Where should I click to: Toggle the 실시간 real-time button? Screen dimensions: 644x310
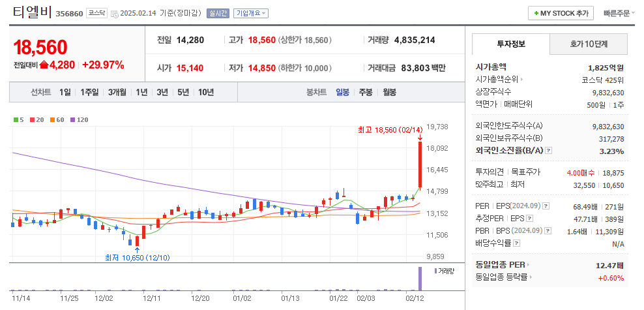pos(217,13)
